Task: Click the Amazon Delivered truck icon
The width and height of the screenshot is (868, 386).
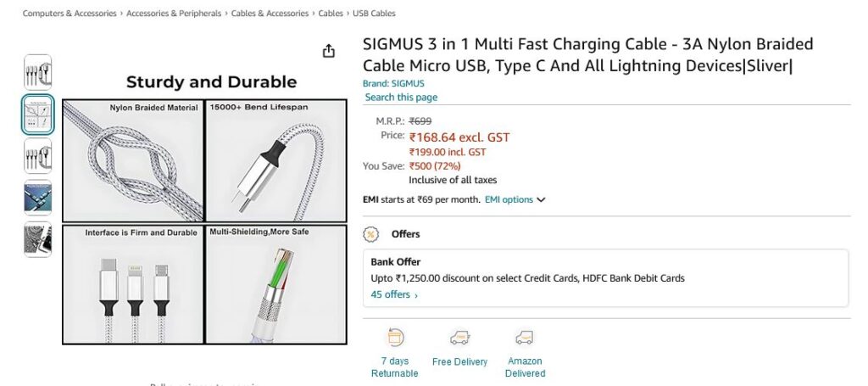Action: click(x=525, y=338)
